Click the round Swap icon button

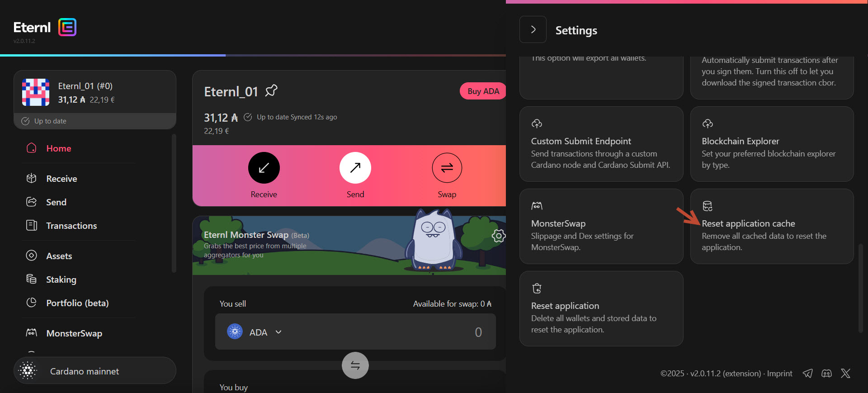click(x=447, y=168)
